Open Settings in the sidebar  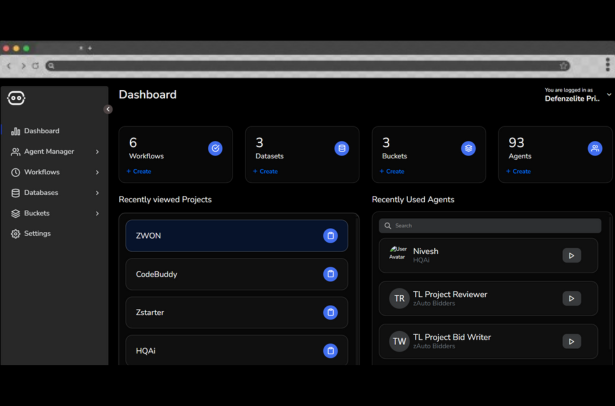[38, 233]
